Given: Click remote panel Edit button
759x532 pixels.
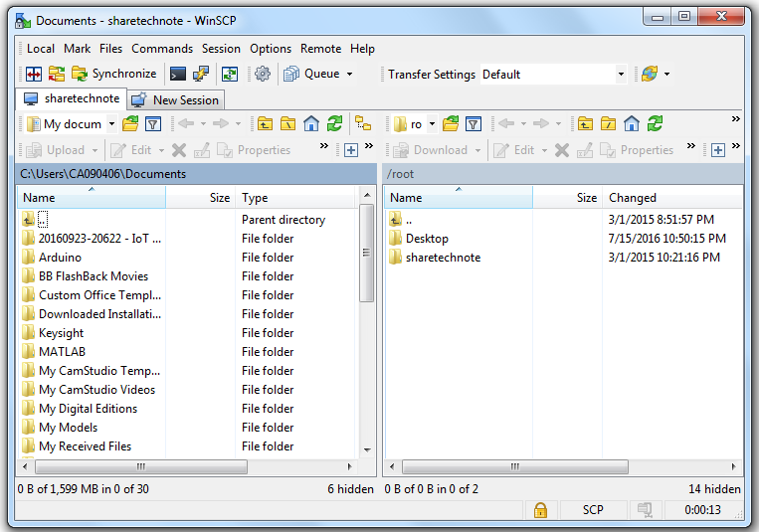Looking at the screenshot, I should pos(514,150).
